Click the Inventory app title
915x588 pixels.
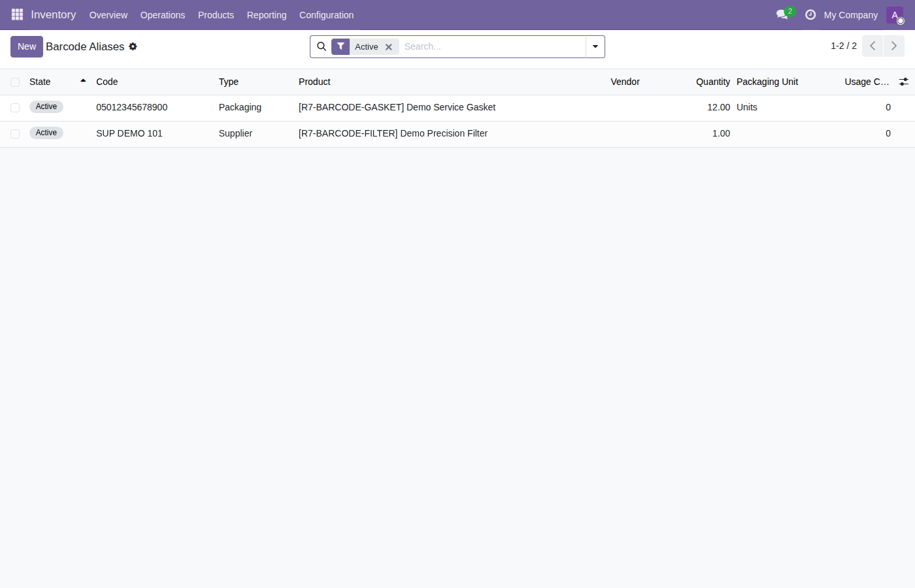[54, 14]
